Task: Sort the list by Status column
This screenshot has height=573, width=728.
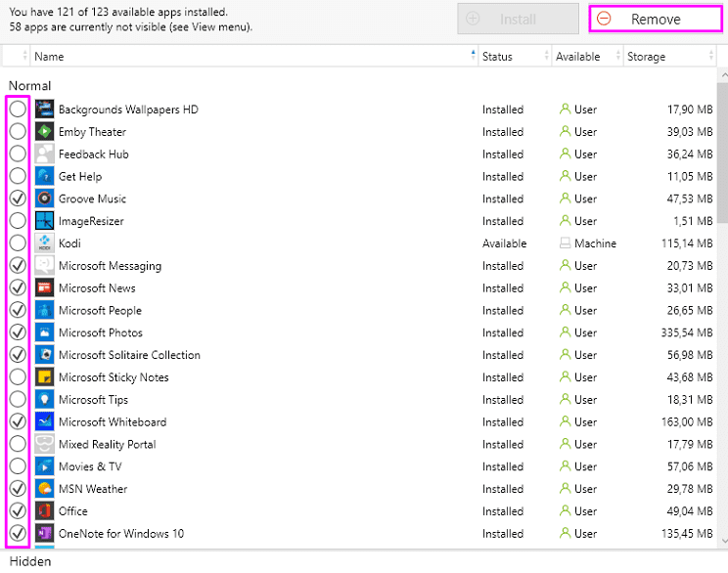Action: pyautogui.click(x=515, y=56)
